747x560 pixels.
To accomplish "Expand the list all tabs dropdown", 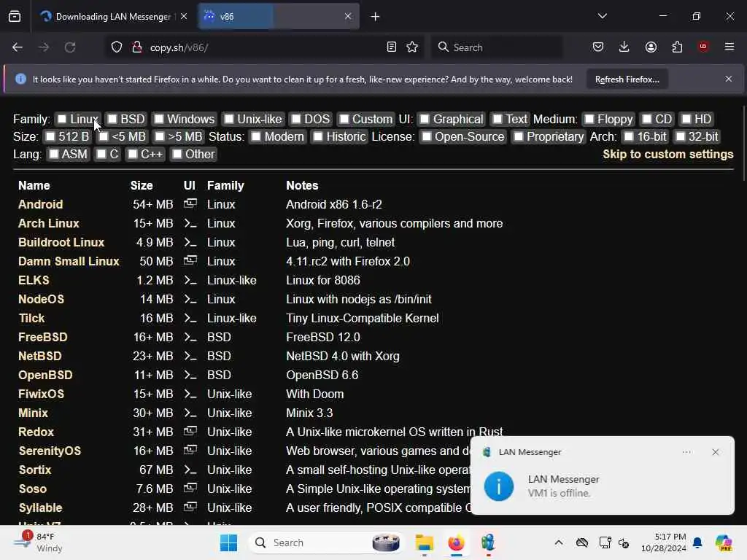I will click(x=602, y=16).
